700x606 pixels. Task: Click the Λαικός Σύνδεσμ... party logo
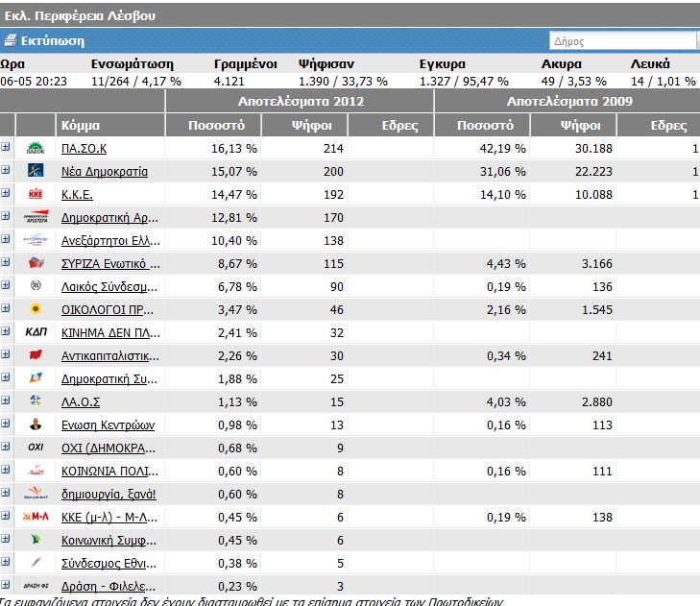36,285
